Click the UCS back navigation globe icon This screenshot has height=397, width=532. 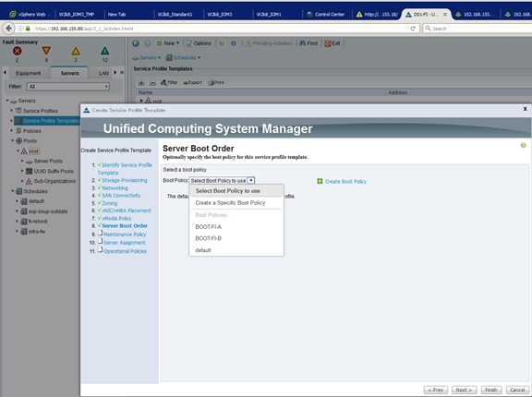[136, 43]
